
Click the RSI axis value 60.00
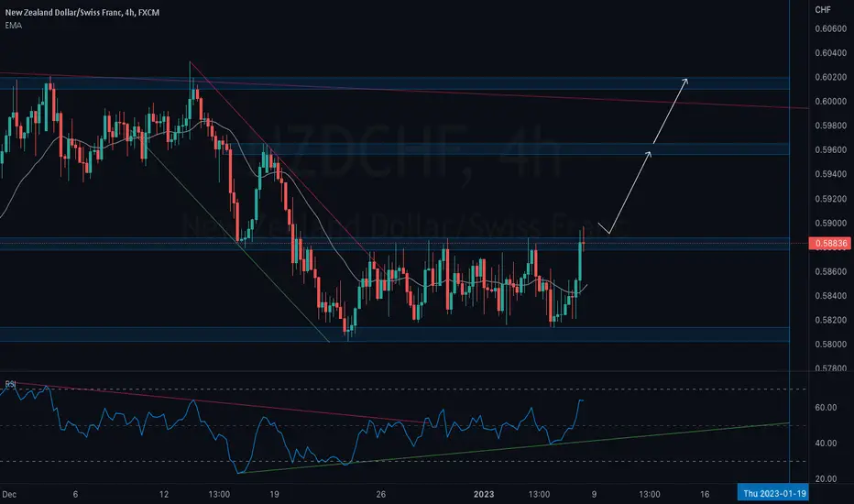(x=826, y=408)
